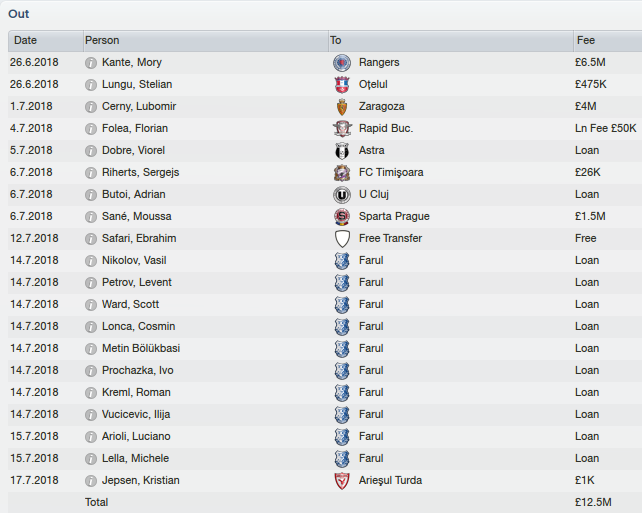Click Farul club name for Ward, Scott
This screenshot has width=642, height=513.
coord(371,305)
